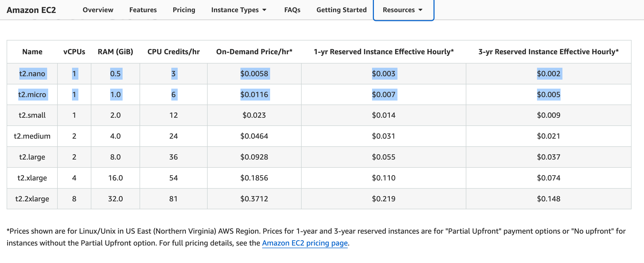644x263 pixels.
Task: Click the $0.0928 on-demand price
Action: pyautogui.click(x=254, y=157)
